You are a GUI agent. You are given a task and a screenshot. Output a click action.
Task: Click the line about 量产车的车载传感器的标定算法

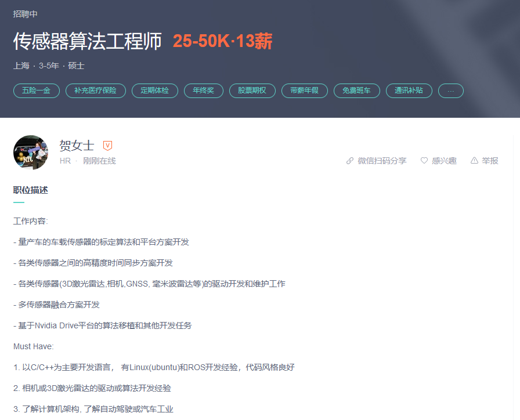101,242
